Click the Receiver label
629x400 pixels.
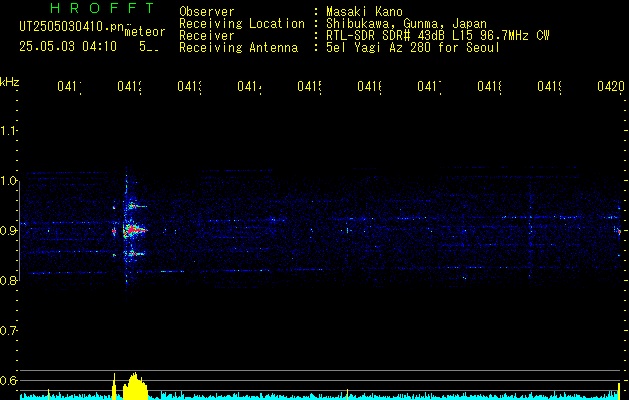click(x=207, y=36)
